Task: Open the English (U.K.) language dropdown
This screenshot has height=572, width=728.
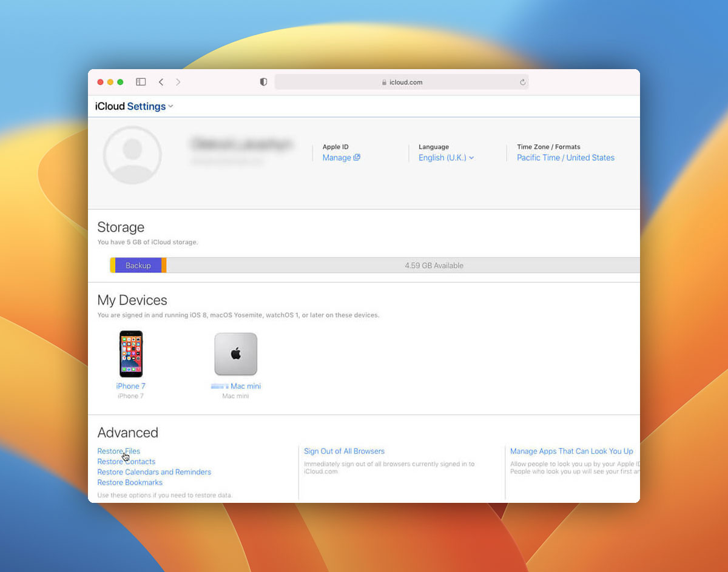Action: (446, 158)
